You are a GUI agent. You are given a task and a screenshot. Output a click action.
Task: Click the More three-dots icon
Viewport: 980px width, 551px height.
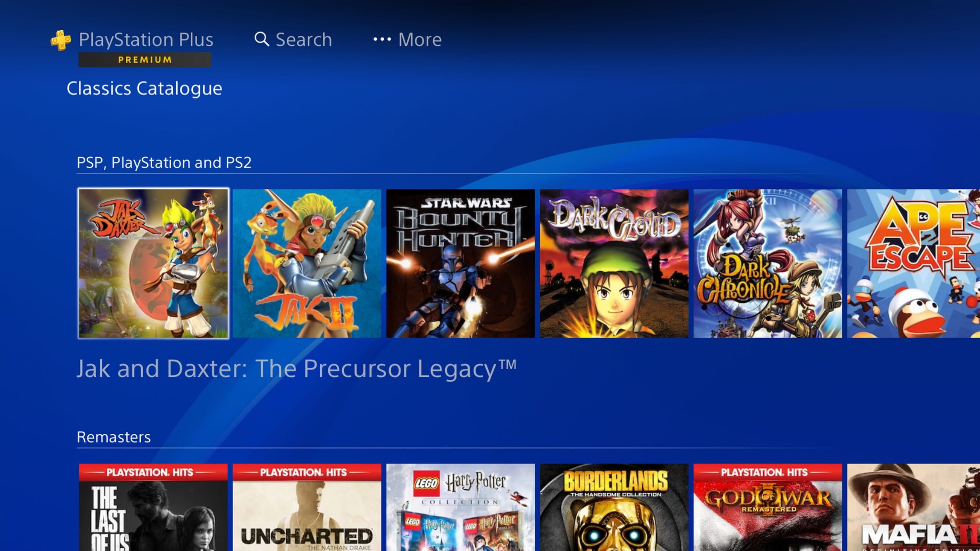click(x=382, y=39)
